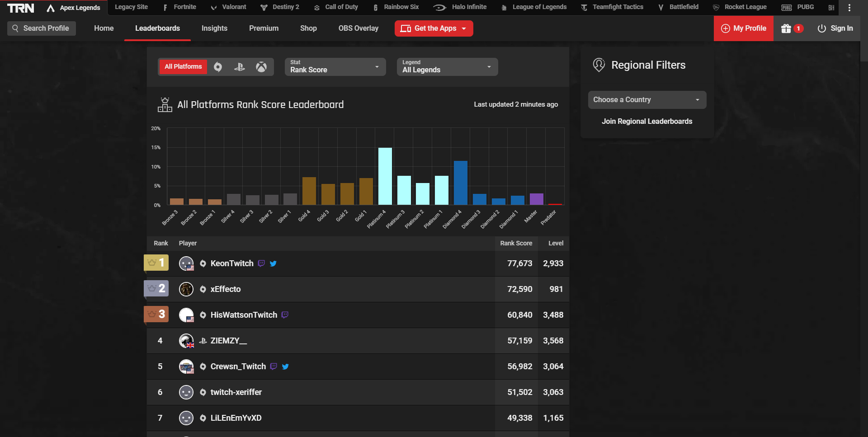Open the Insights tab
This screenshot has height=437, width=868.
(x=214, y=28)
